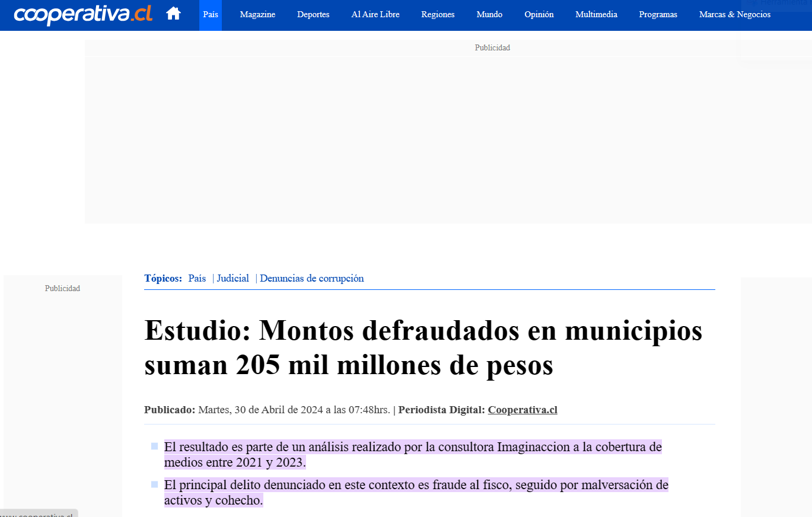This screenshot has width=812, height=517.
Task: Click the home icon in navigation bar
Action: (173, 14)
